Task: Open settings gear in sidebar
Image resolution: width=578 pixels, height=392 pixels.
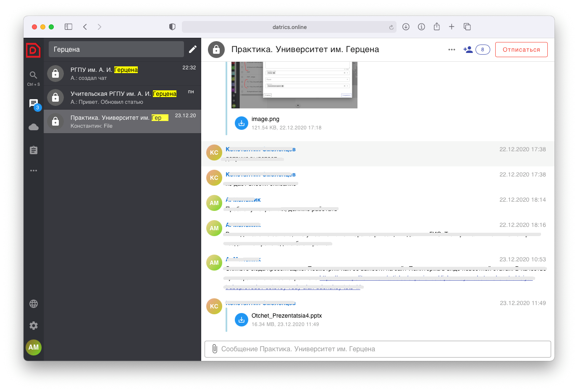Action: pos(34,326)
